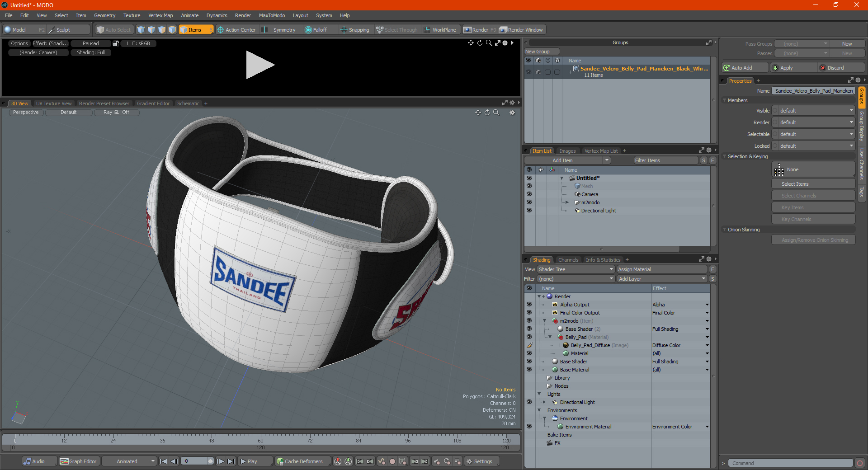Select Edges selection mode cube icon
The image size is (868, 470).
151,30
